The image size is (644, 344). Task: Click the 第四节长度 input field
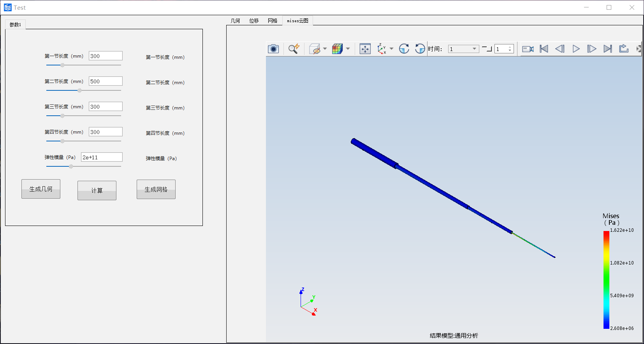(x=106, y=132)
